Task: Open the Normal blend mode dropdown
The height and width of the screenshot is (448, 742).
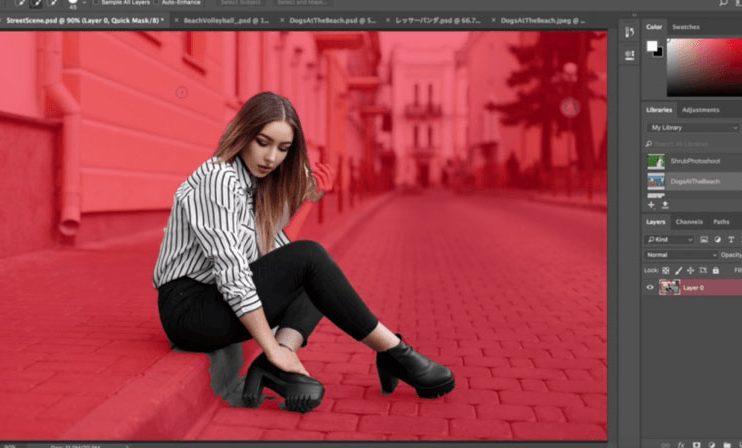Action: [681, 255]
